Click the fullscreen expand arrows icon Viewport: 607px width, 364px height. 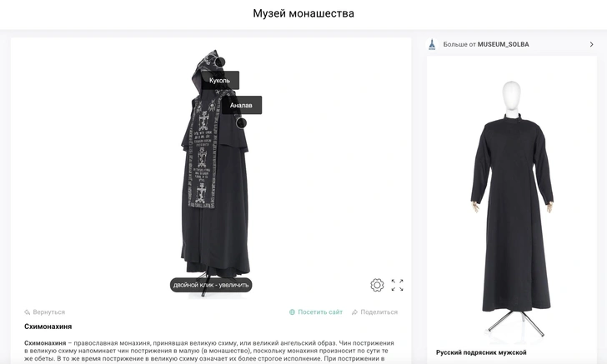[x=397, y=285]
